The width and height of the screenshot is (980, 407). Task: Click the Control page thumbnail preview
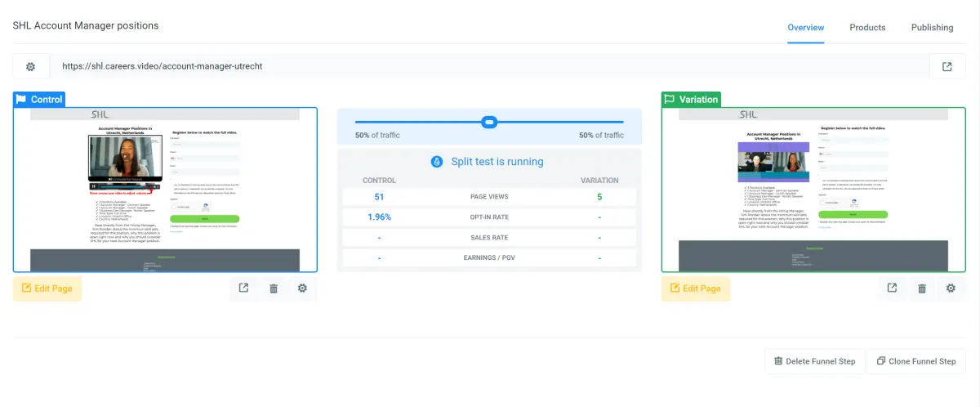(165, 190)
